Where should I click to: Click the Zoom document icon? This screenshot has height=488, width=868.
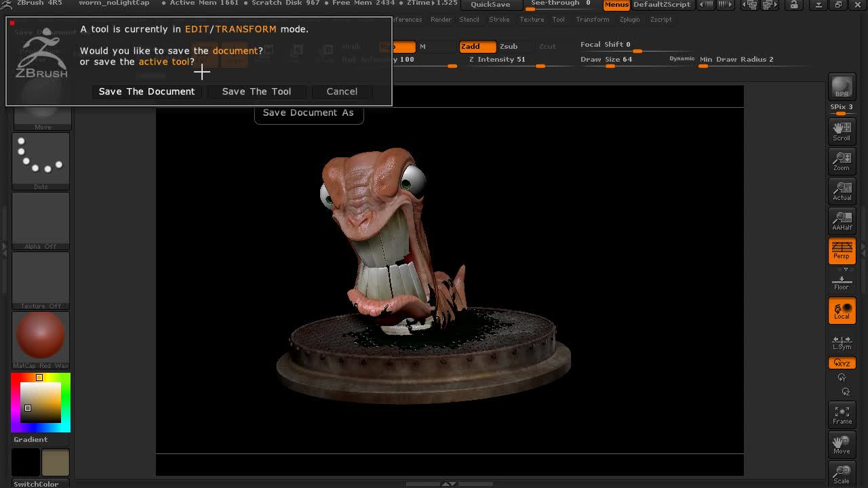(x=842, y=161)
